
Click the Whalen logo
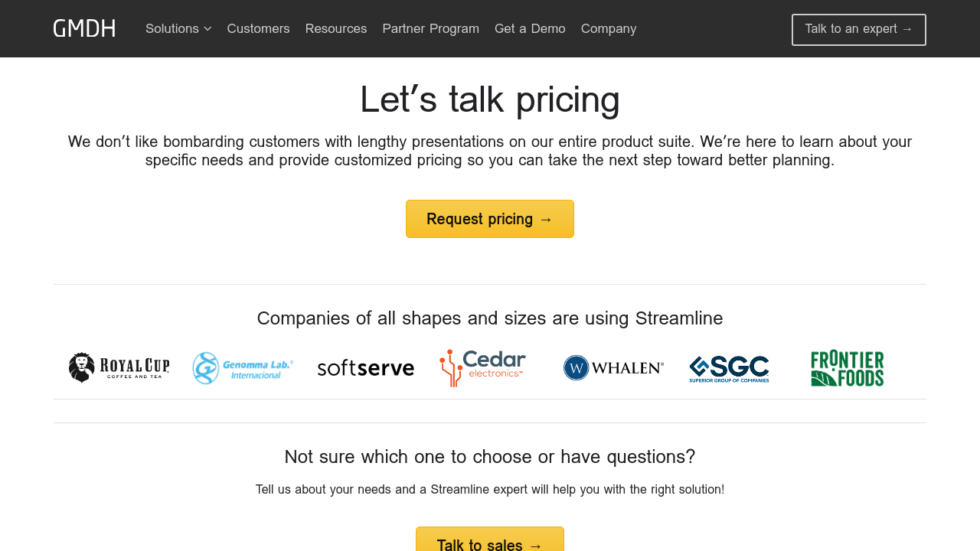(x=613, y=368)
